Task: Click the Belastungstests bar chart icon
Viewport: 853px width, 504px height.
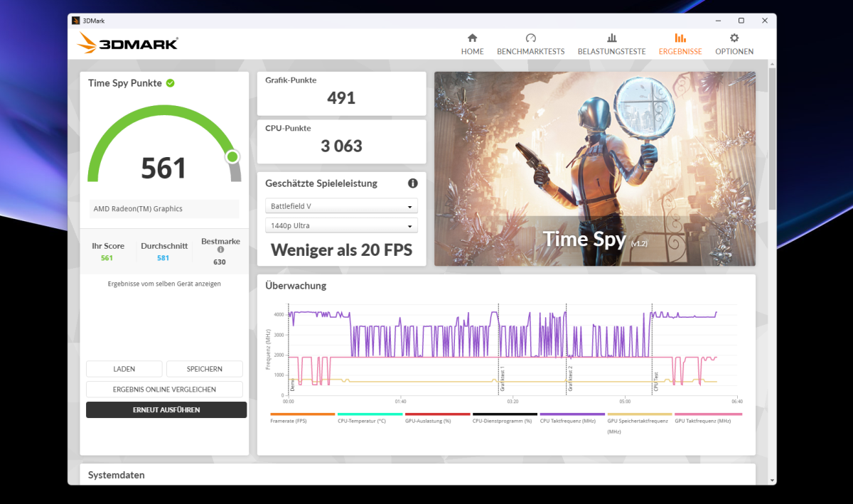Action: 611,38
